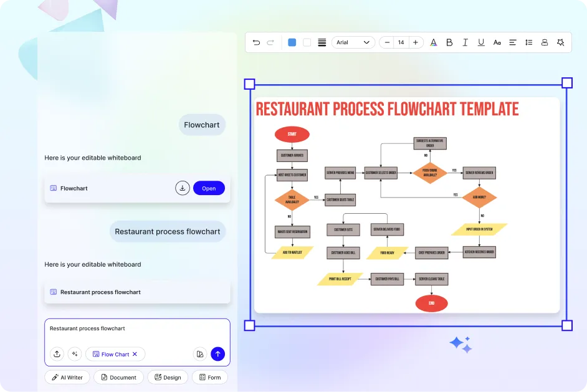Open line spacing options
Viewport: 587px width, 392px height.
[x=528, y=42]
